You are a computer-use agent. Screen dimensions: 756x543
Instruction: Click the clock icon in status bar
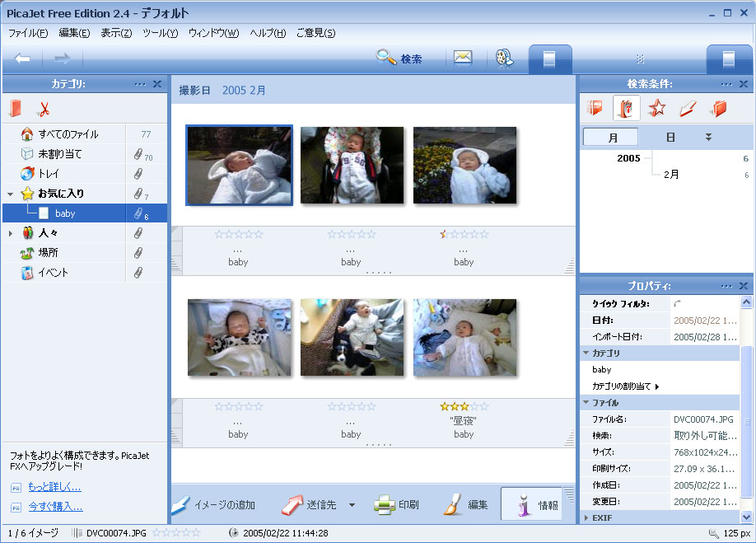233,533
